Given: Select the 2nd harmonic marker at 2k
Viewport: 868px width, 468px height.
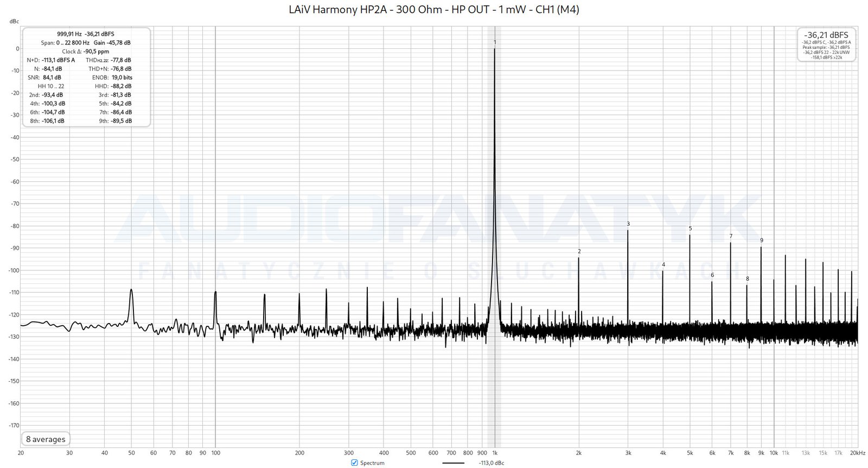Looking at the screenshot, I should [579, 251].
